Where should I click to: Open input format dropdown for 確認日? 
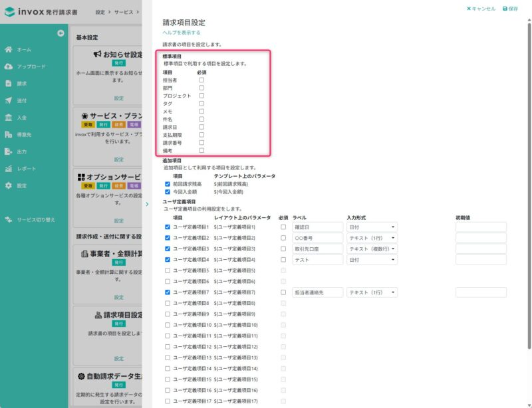coord(372,227)
